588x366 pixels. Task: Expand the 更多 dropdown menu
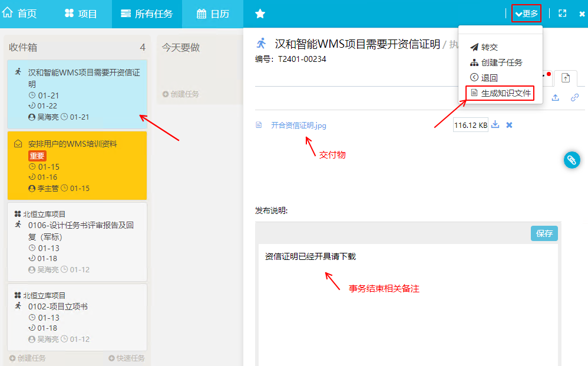tap(526, 14)
